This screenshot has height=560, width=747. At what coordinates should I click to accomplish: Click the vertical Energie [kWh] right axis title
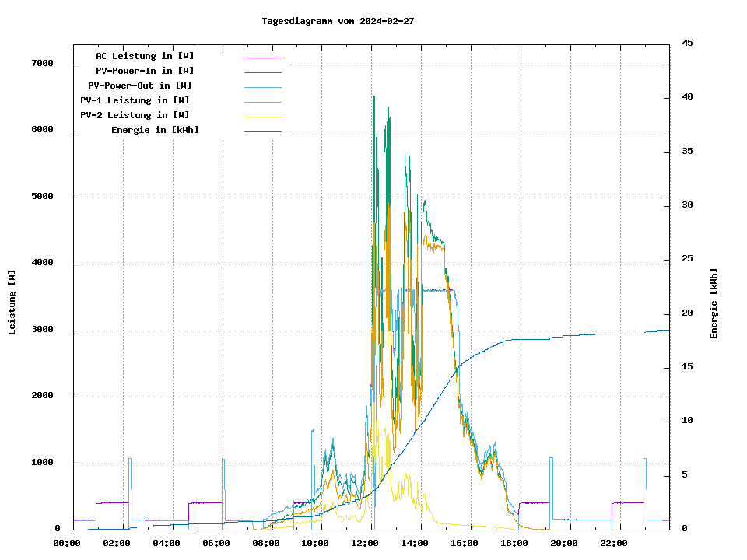714,303
